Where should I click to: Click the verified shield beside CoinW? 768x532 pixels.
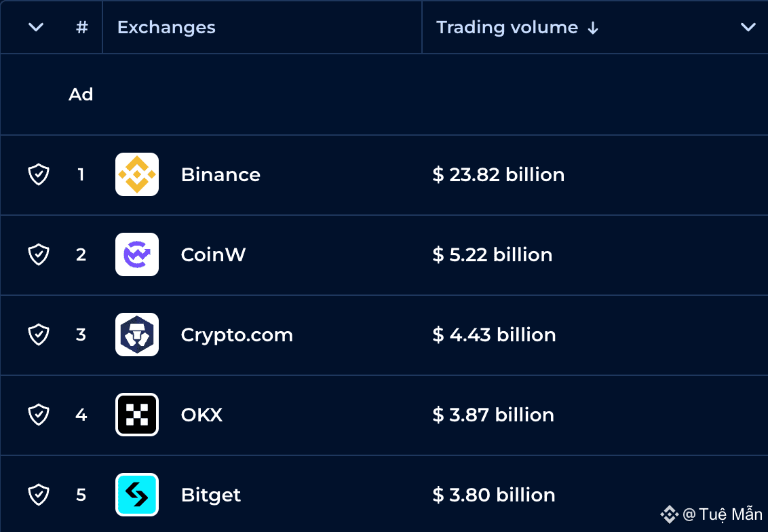pos(39,254)
